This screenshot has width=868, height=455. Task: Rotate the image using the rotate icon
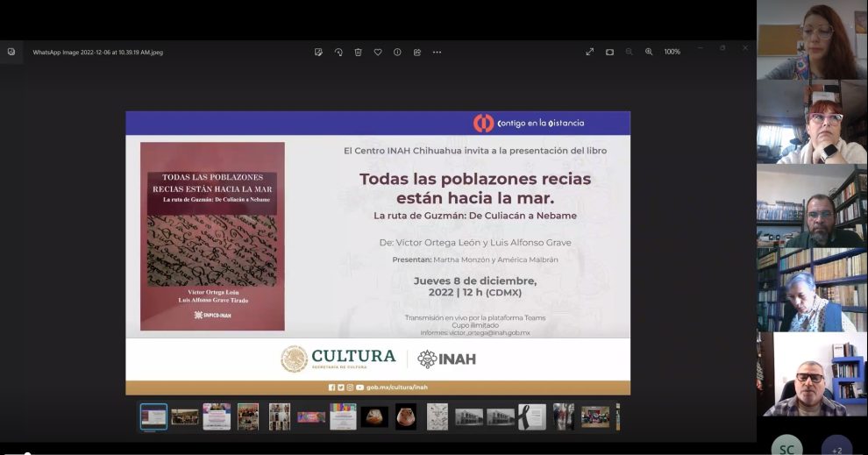tap(338, 53)
